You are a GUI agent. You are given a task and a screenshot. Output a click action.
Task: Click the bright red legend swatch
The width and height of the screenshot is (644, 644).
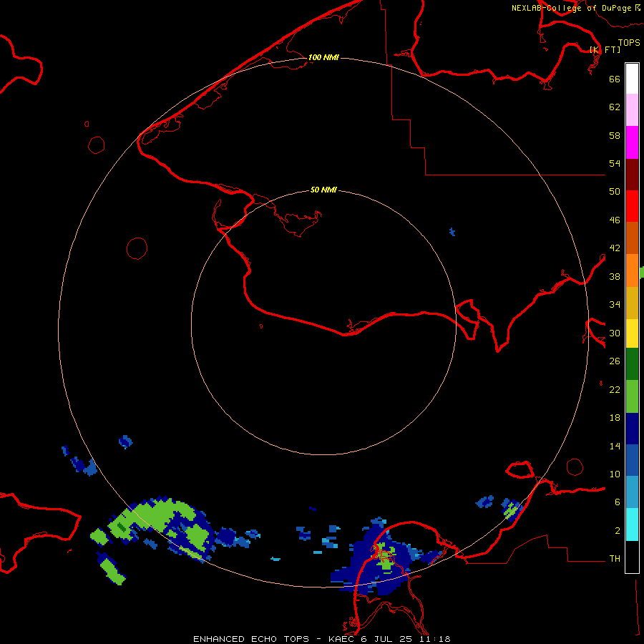pyautogui.click(x=632, y=206)
